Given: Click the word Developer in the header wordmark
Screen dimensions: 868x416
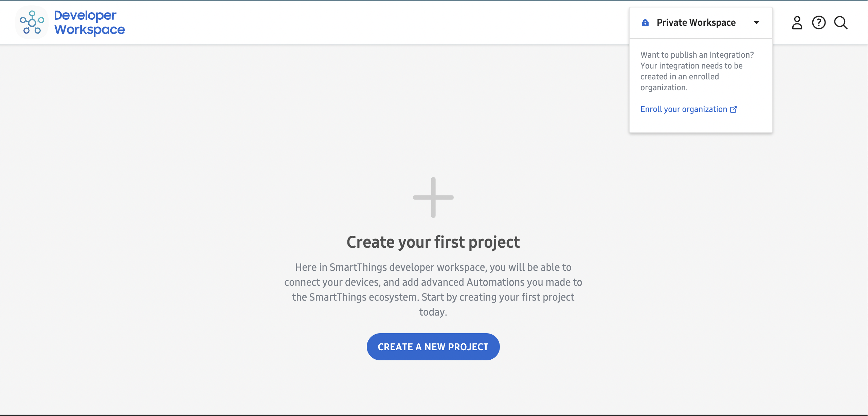Looking at the screenshot, I should tap(85, 16).
